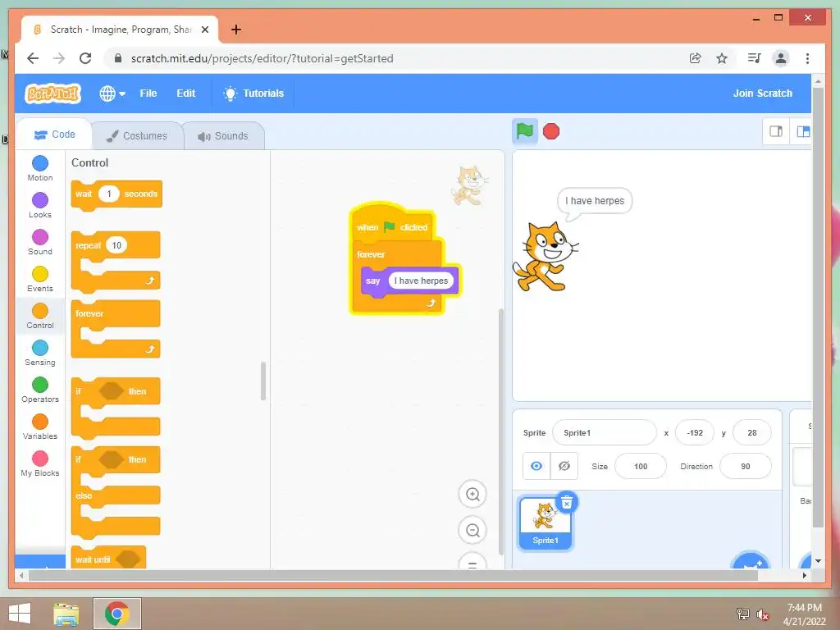Show the sprite with eye icon
The image size is (840, 630).
point(536,466)
